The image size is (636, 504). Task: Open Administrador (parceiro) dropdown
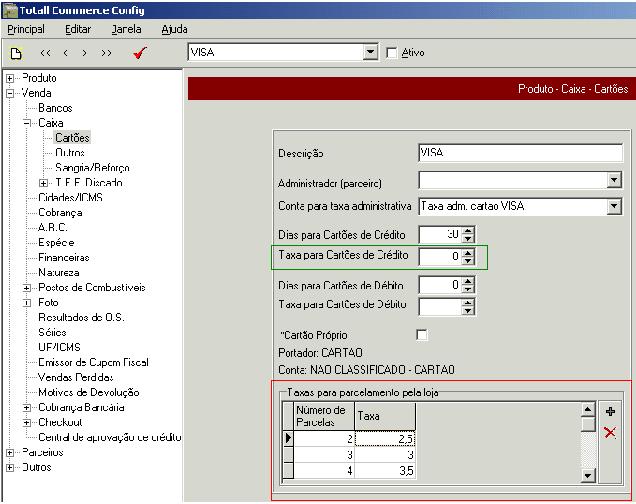click(x=614, y=180)
